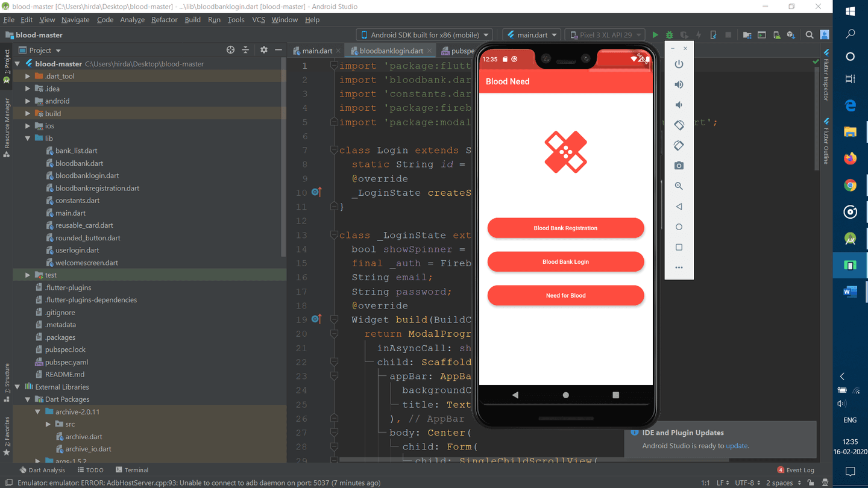Tap phone navigation bar back button

(515, 395)
